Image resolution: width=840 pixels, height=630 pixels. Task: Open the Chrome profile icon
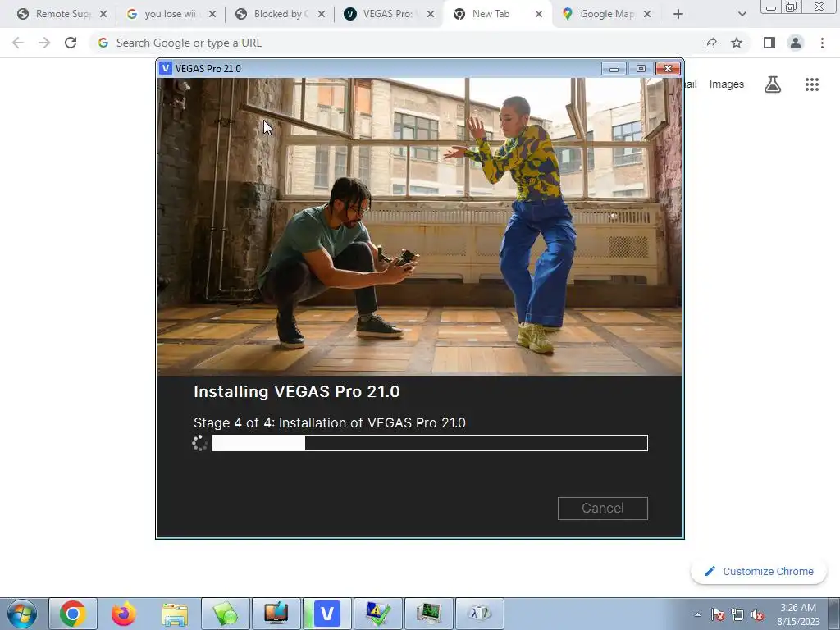coord(796,43)
